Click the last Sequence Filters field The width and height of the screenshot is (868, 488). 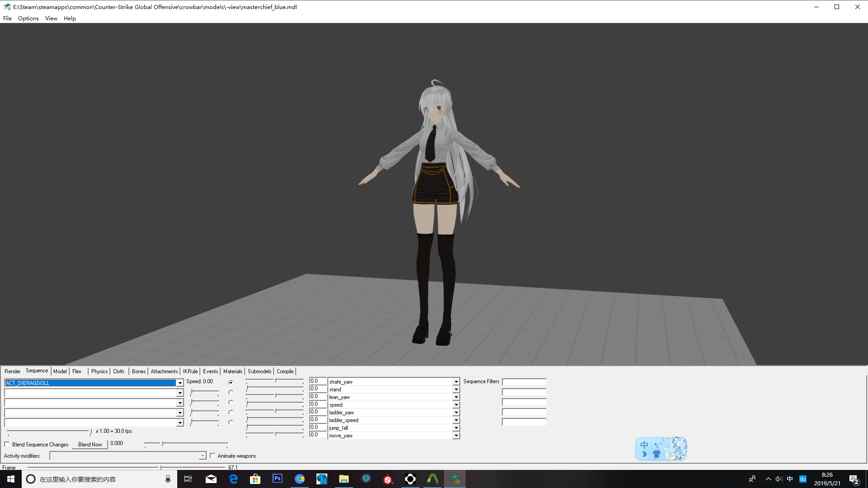pos(524,422)
